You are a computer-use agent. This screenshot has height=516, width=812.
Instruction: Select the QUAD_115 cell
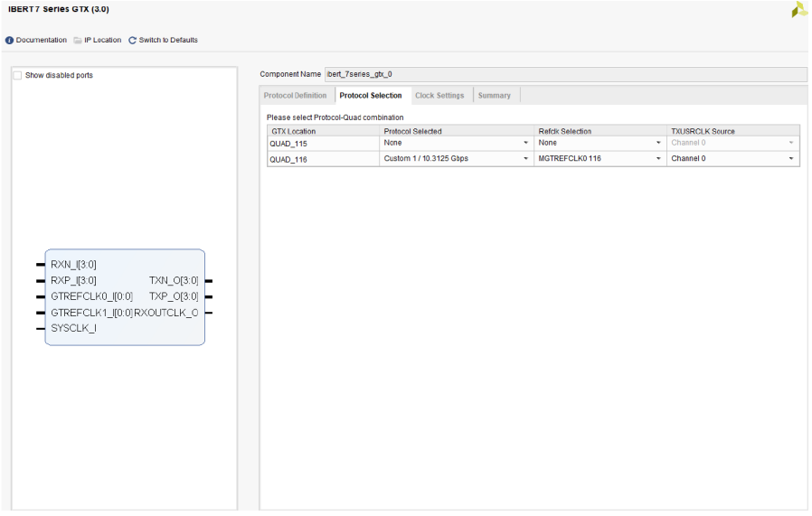(323, 144)
